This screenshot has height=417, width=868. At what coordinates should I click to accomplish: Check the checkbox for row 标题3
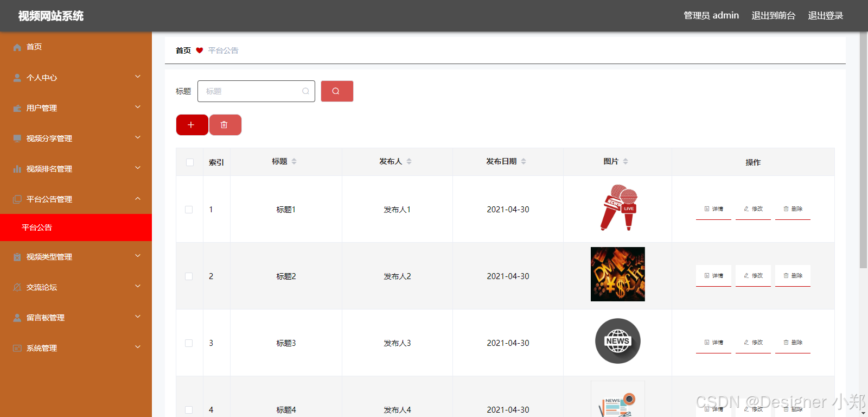(189, 343)
